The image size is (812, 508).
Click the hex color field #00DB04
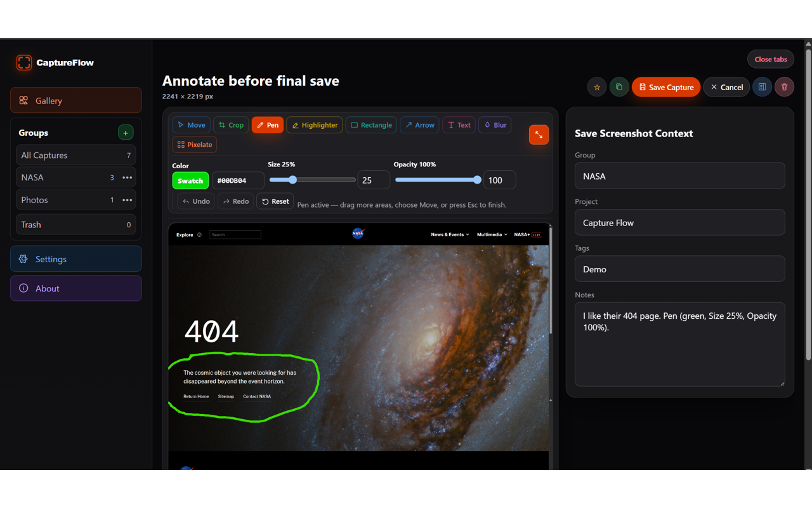point(238,180)
